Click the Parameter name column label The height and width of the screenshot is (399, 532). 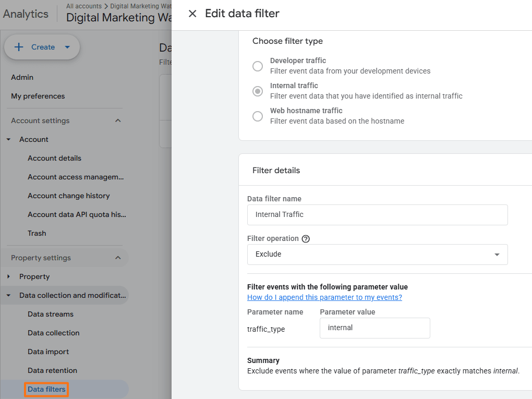coord(275,312)
